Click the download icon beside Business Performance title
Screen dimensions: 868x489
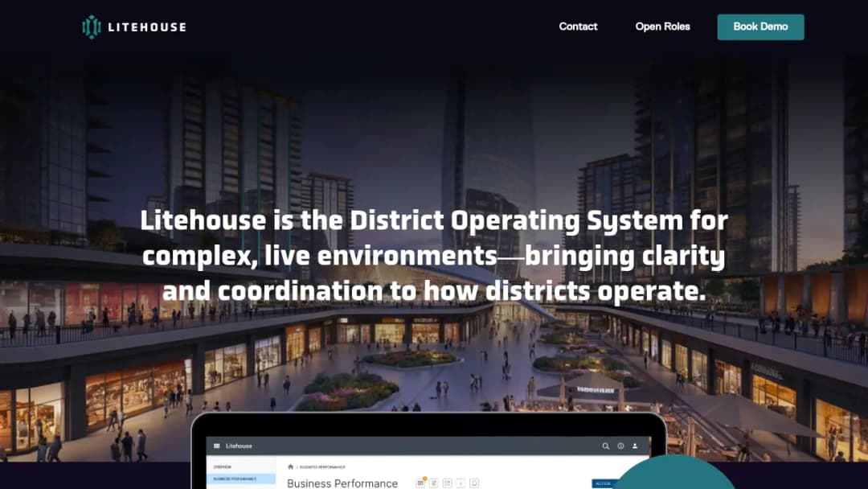pyautogui.click(x=461, y=483)
